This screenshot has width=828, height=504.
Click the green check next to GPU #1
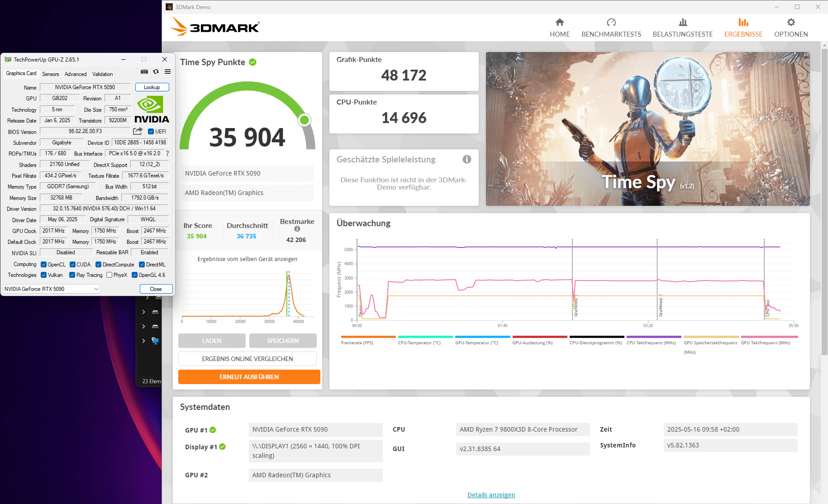coord(213,430)
